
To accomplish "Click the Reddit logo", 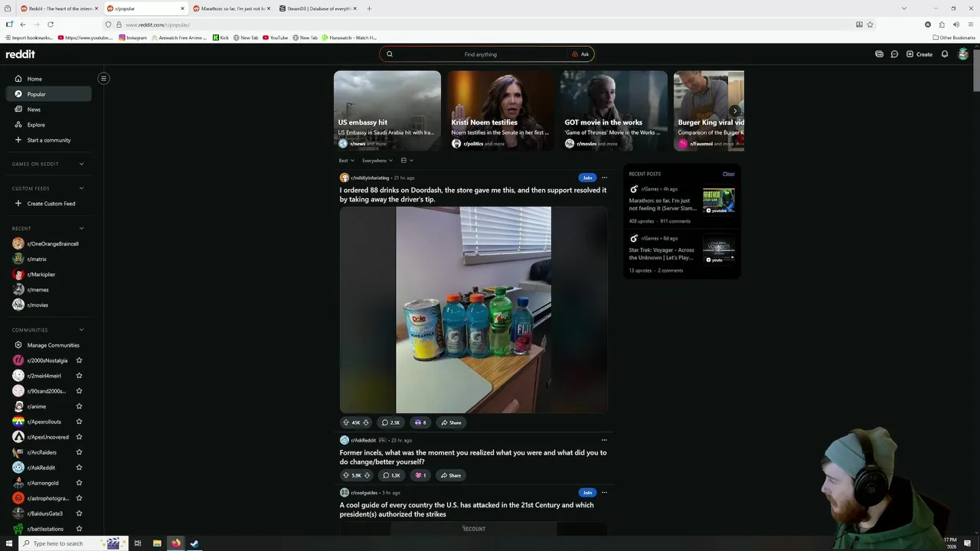I will click(x=20, y=54).
